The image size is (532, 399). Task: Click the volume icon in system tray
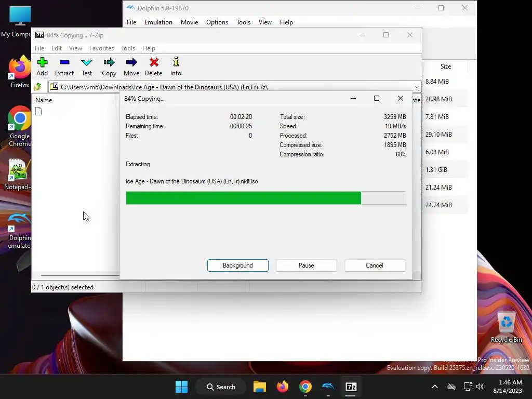click(480, 387)
